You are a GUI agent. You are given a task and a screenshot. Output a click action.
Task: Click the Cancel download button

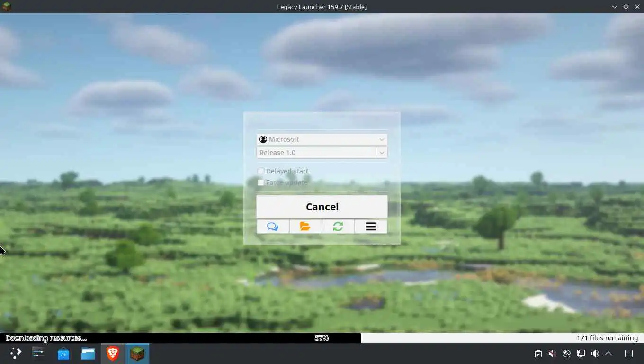pos(322,207)
